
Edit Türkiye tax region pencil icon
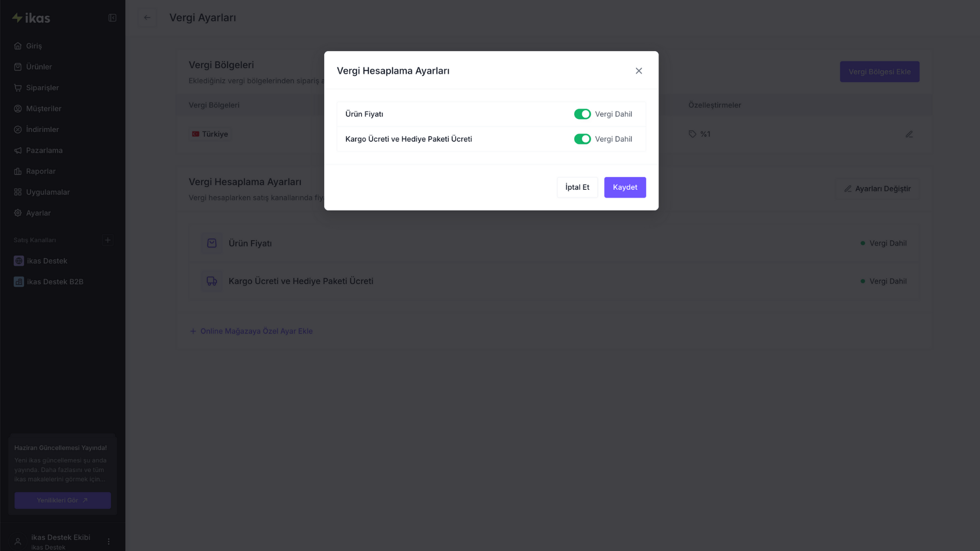pyautogui.click(x=909, y=134)
